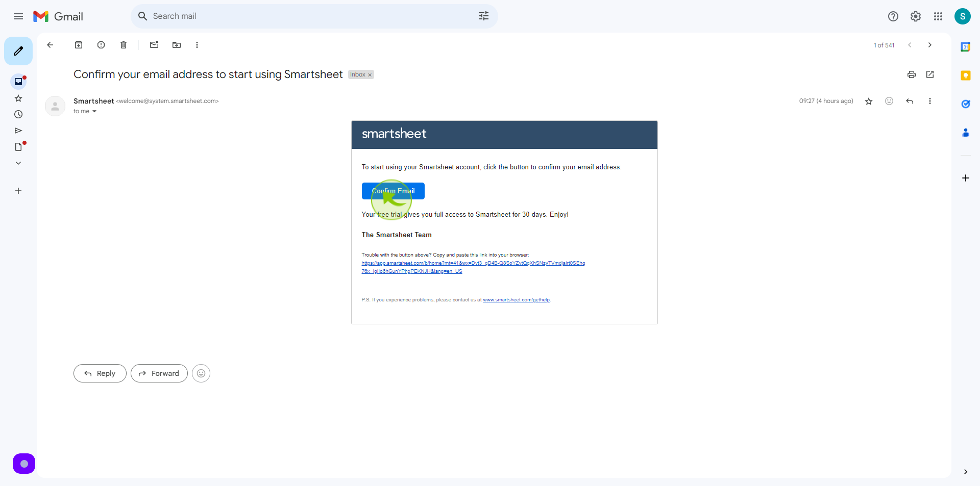
Task: Click the search magnifier icon
Action: [x=143, y=16]
